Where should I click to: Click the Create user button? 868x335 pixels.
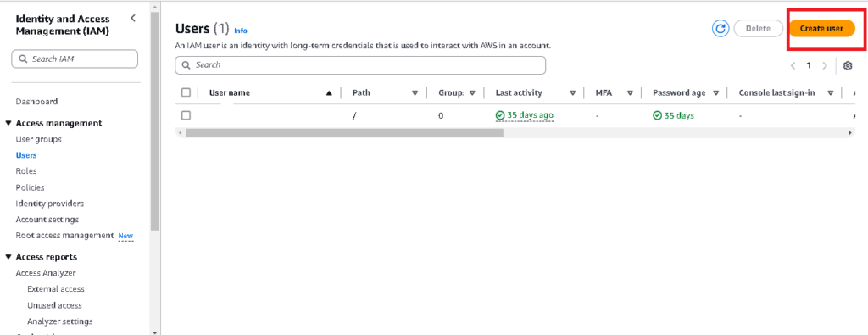821,29
